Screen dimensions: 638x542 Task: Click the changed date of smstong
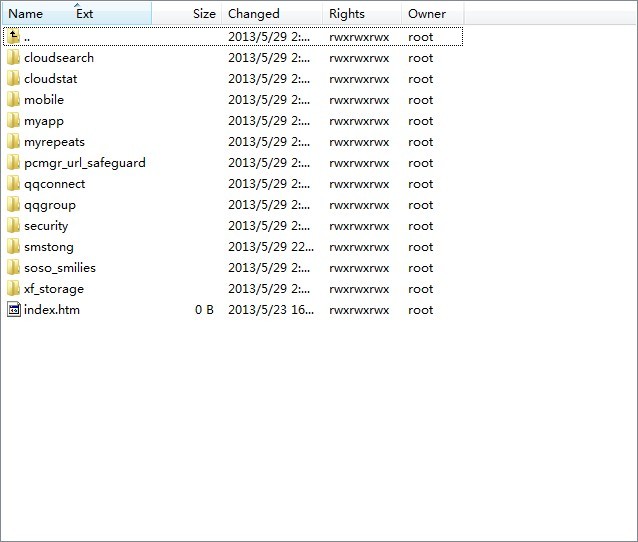[271, 247]
